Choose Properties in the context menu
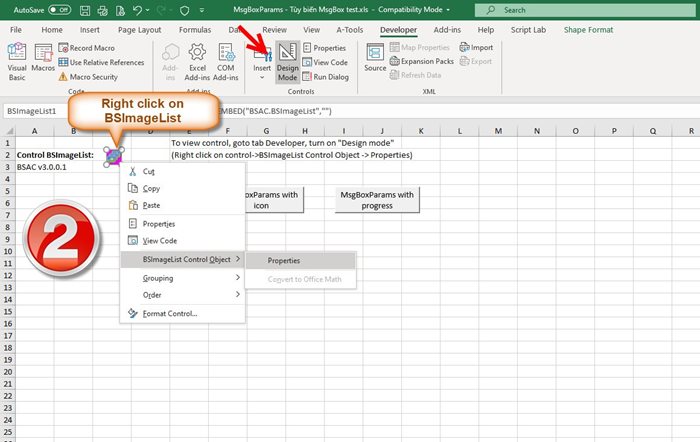Image resolution: width=700 pixels, height=442 pixels. pyautogui.click(x=183, y=224)
